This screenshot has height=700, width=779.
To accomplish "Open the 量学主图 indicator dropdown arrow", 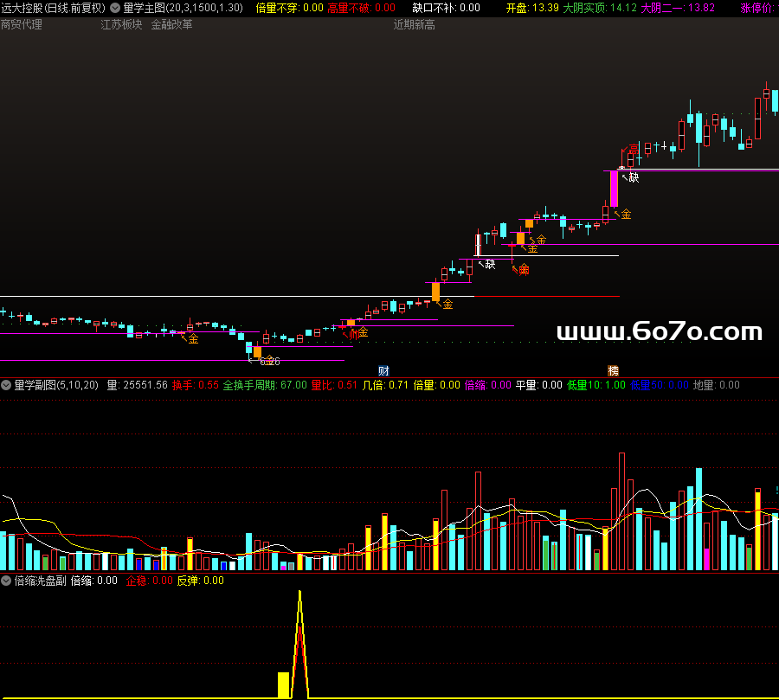I will (115, 8).
